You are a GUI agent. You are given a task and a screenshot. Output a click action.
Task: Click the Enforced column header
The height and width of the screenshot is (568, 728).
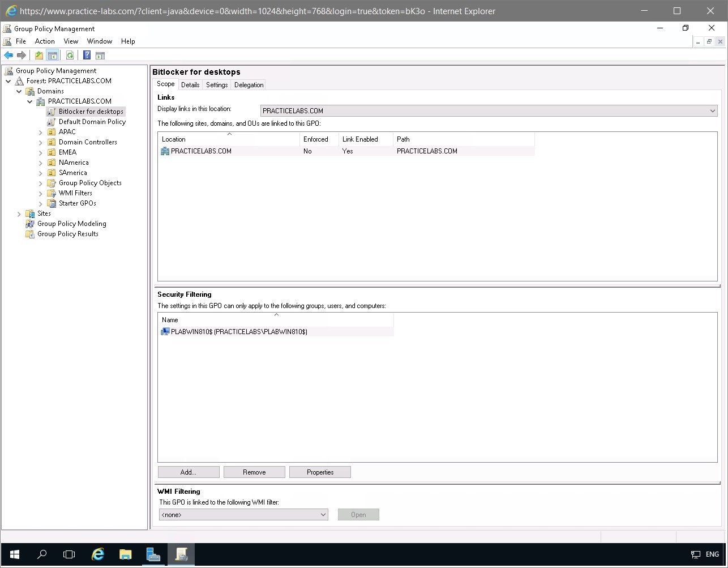click(x=317, y=139)
